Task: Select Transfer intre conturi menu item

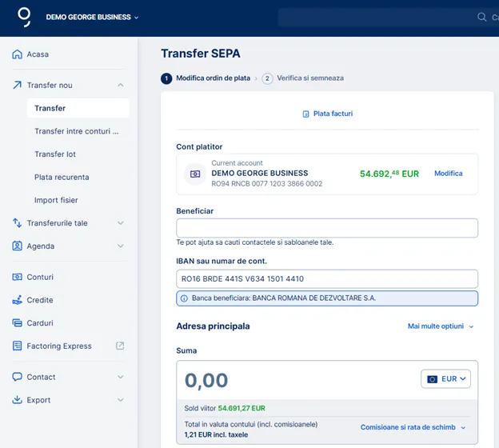Action: 76,131
